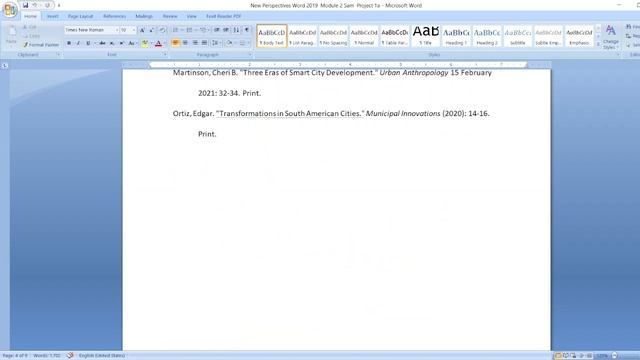Open the Office Button menu
The width and height of the screenshot is (640, 360).
pyautogui.click(x=10, y=10)
